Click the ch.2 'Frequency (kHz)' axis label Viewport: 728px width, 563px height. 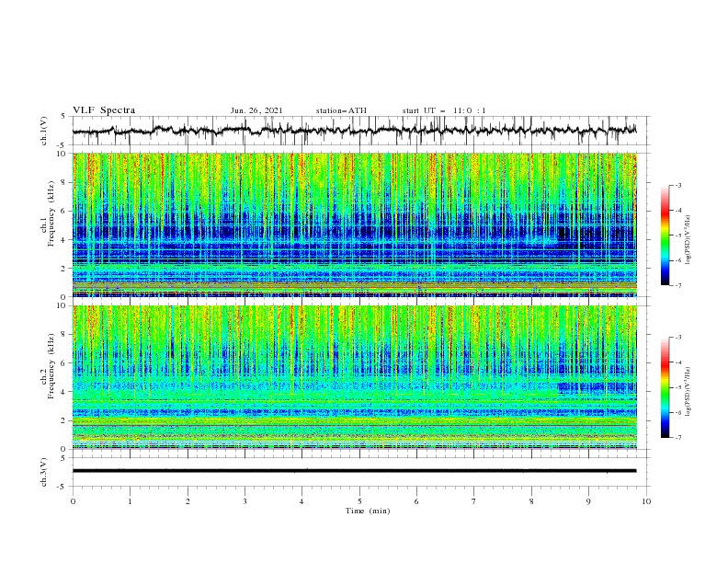click(51, 366)
